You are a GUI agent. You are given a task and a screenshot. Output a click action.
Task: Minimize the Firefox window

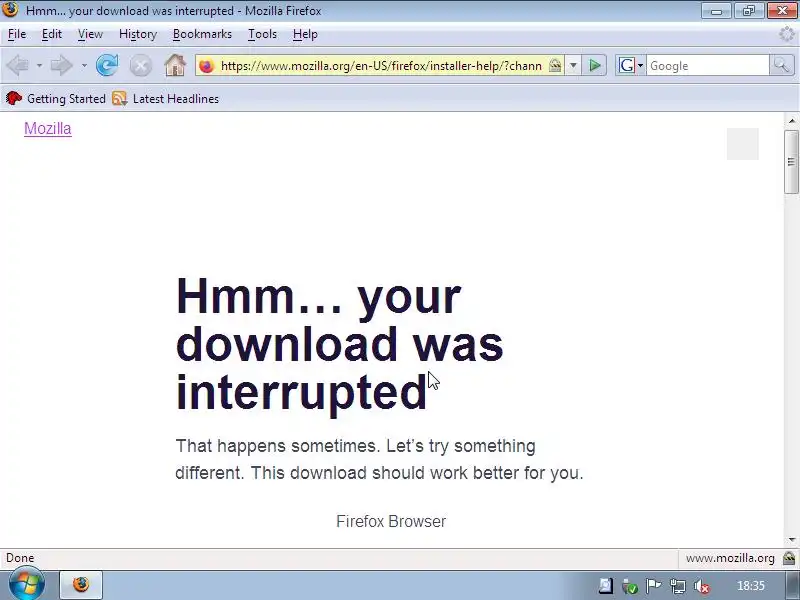coord(716,10)
